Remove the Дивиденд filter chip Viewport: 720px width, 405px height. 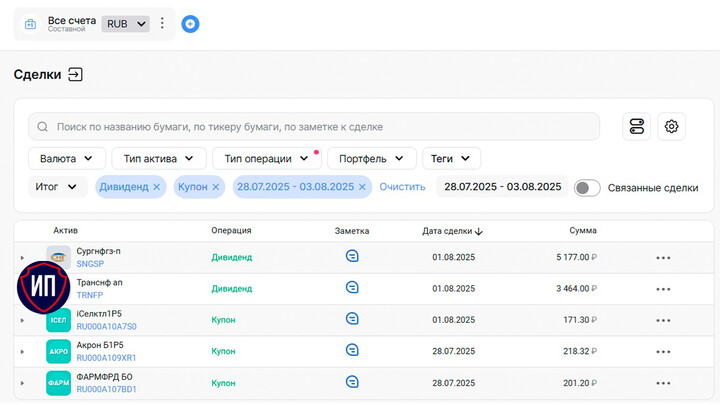click(157, 187)
